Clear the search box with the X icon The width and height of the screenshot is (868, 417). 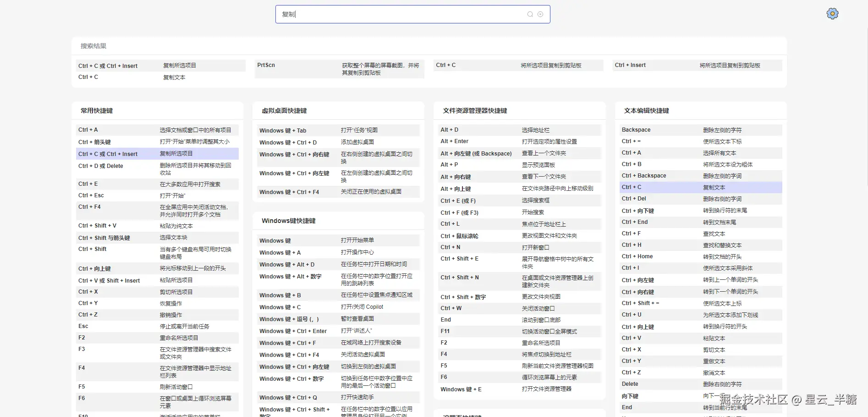[x=540, y=14]
